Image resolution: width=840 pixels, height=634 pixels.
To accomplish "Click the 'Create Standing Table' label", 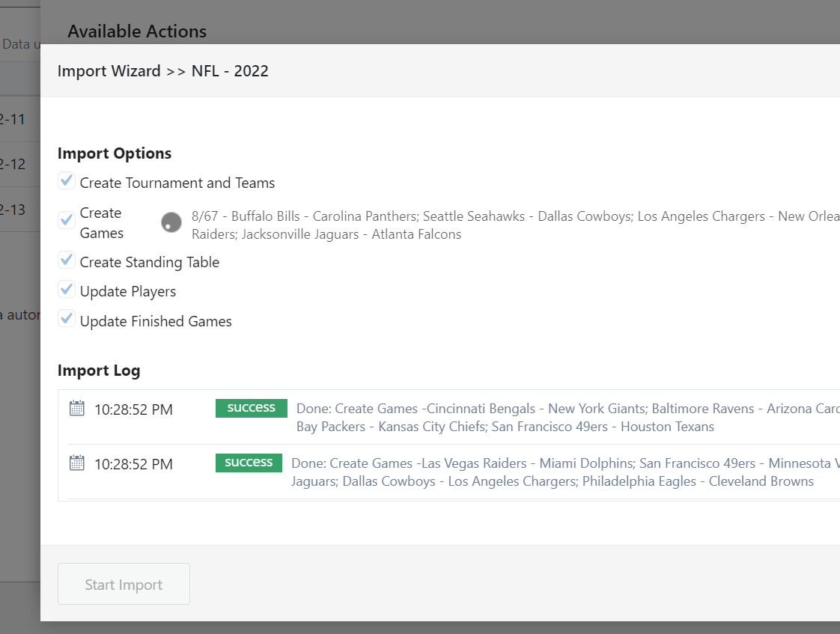I will coord(150,263).
